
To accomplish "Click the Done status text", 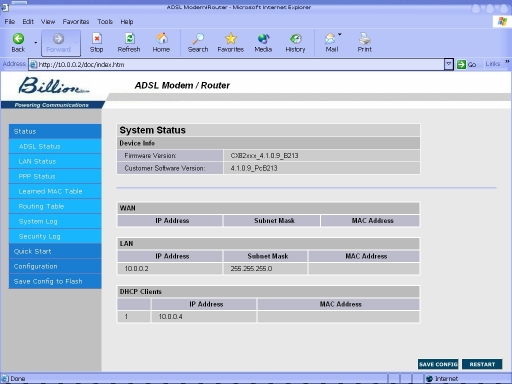I will coord(18,379).
